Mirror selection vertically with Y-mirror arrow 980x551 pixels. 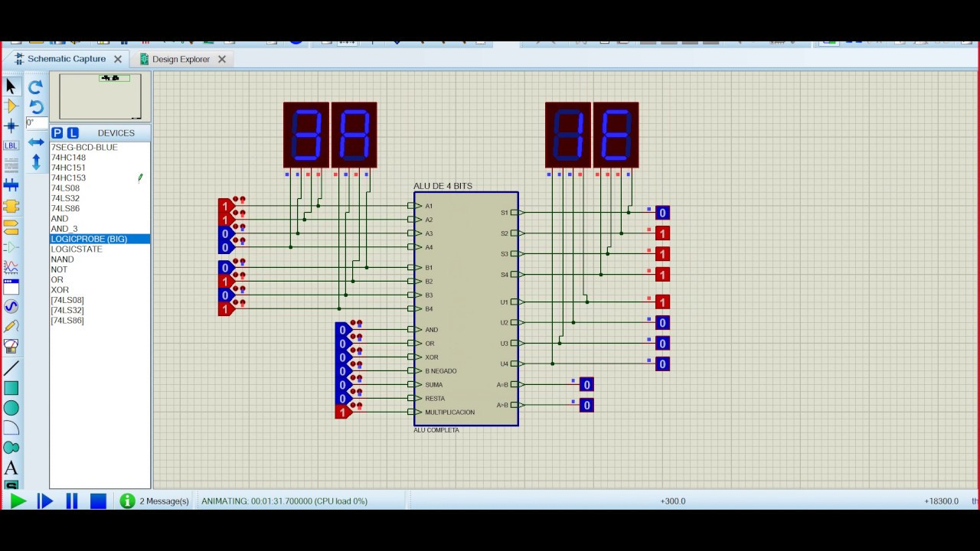(x=36, y=161)
